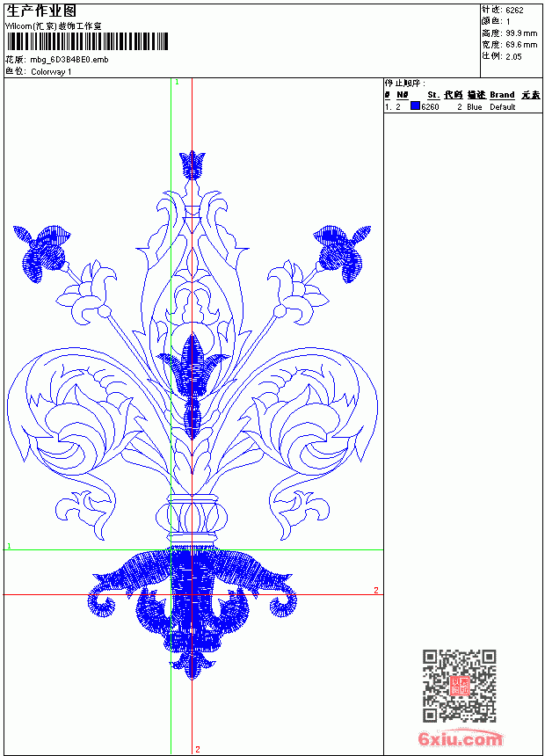The width and height of the screenshot is (545, 756).
Task: Click the red seal inside the QR code
Action: click(459, 685)
